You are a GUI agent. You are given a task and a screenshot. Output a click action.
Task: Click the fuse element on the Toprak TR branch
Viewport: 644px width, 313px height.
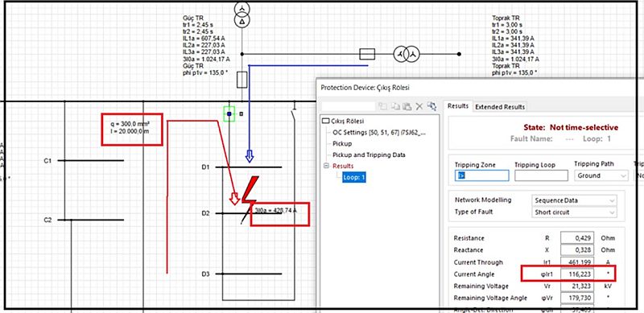pos(367,54)
